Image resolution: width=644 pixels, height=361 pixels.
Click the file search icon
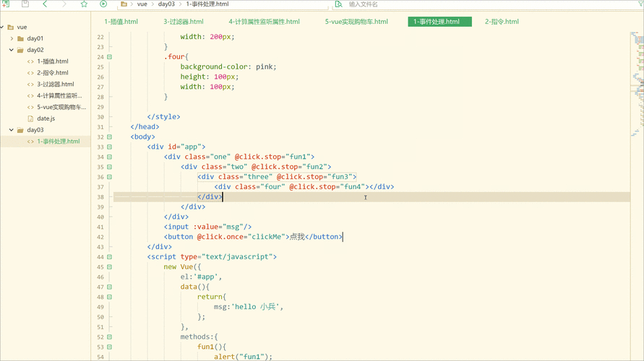click(x=338, y=4)
